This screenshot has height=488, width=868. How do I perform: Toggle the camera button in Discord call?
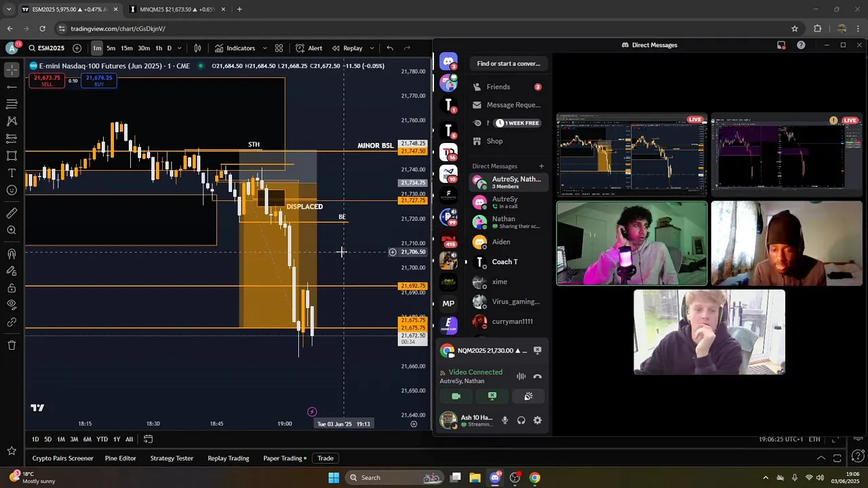[456, 396]
